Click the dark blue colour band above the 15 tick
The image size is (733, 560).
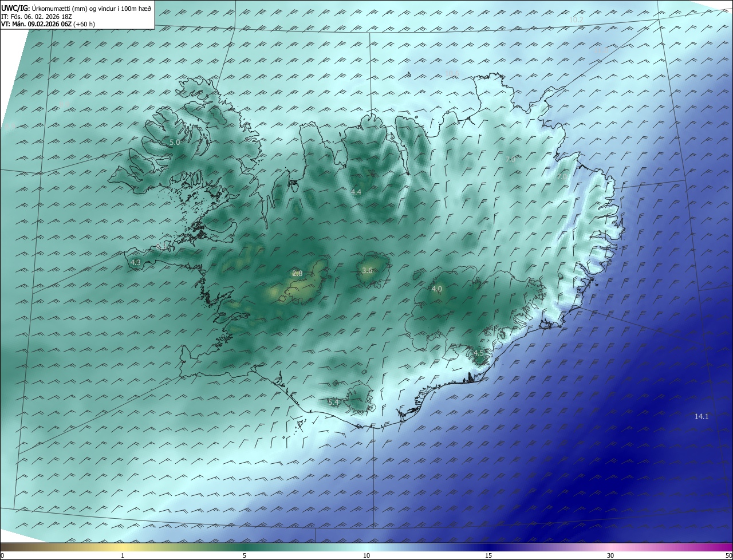point(488,547)
